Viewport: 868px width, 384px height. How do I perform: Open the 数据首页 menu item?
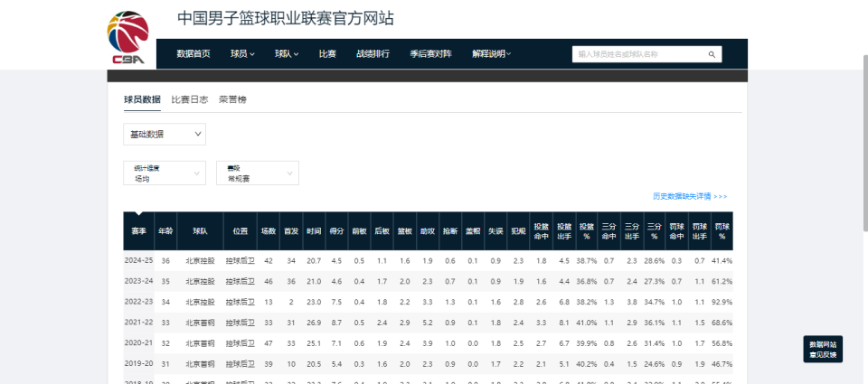click(193, 53)
